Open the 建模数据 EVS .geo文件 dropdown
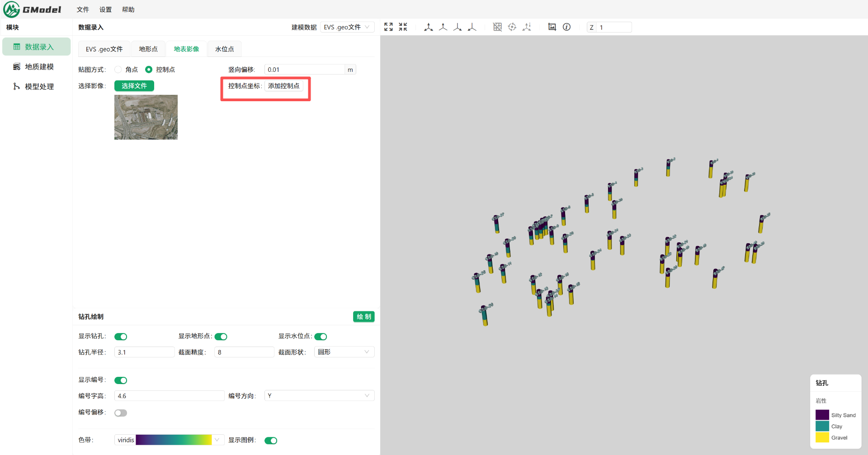Viewport: 868px width, 455px height. (x=347, y=27)
